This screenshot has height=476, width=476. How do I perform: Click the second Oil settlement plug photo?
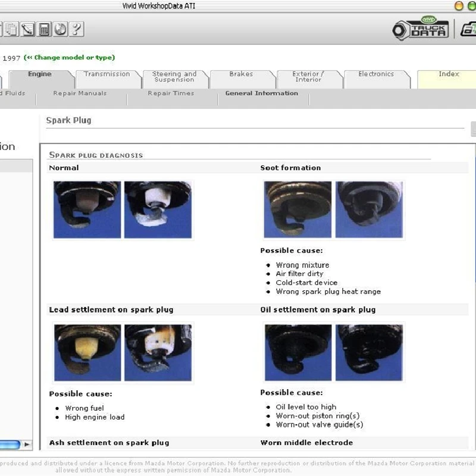(x=369, y=352)
